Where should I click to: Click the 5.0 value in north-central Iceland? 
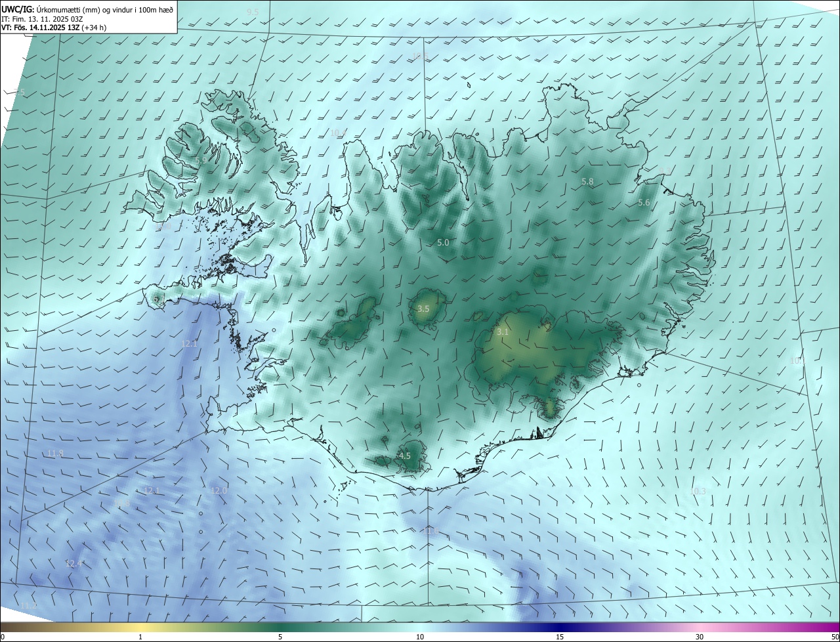click(443, 242)
